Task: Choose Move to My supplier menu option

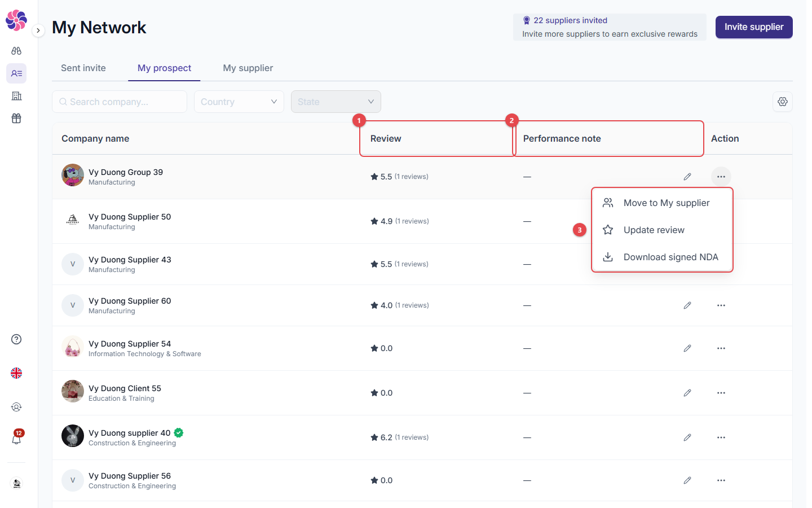Action: 662,203
